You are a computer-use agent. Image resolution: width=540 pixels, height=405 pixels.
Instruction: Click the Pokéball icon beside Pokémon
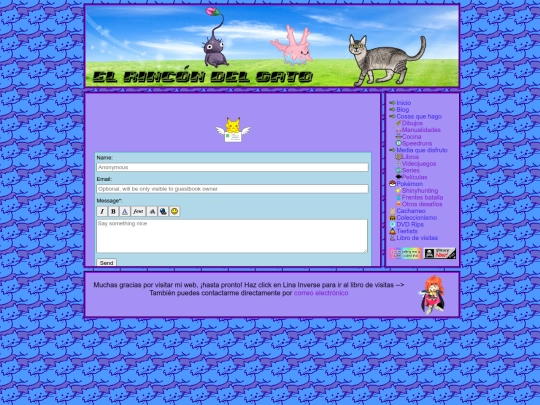click(392, 184)
